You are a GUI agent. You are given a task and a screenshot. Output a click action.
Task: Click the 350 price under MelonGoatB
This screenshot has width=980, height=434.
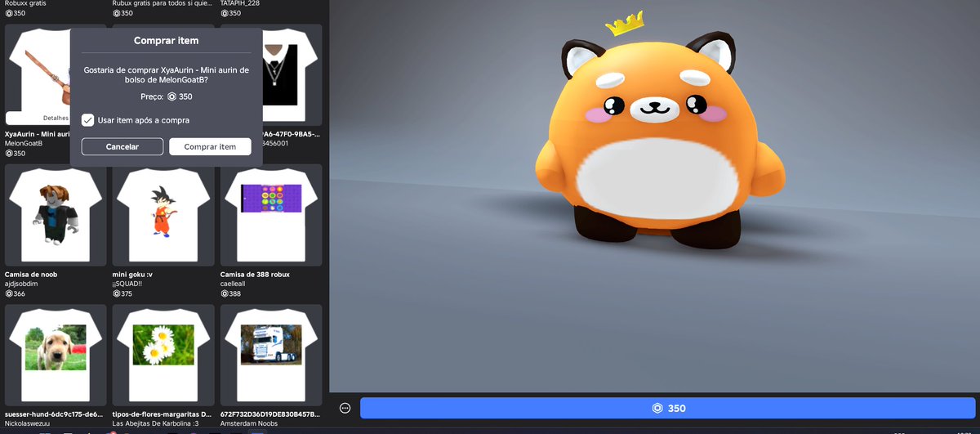(16, 153)
